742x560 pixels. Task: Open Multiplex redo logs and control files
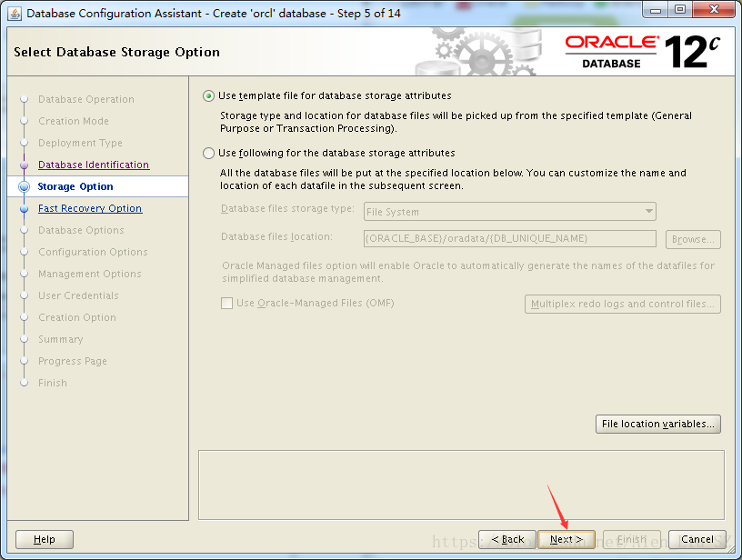pos(622,305)
